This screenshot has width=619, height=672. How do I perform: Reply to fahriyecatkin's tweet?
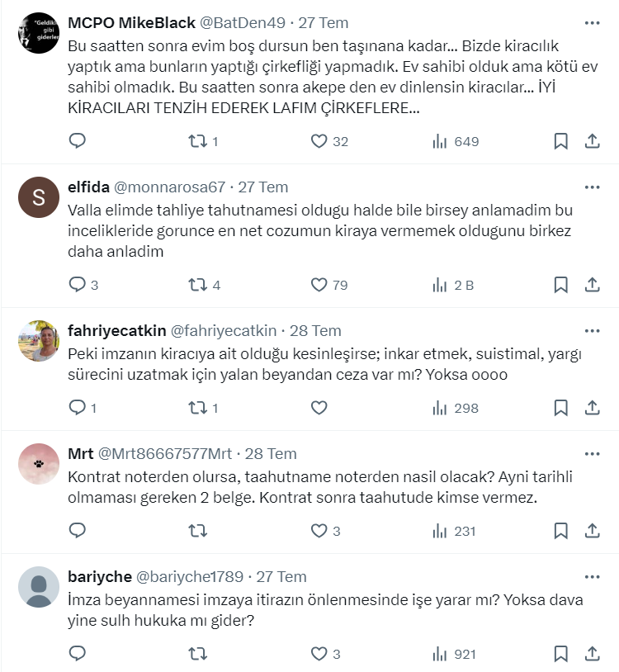(x=77, y=408)
